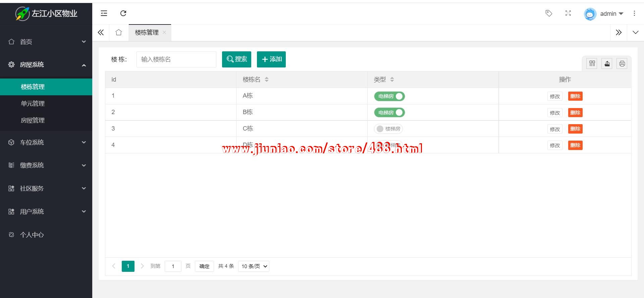Open the vertical three-dot more menu
Screen dimensions: 644x298
click(634, 13)
